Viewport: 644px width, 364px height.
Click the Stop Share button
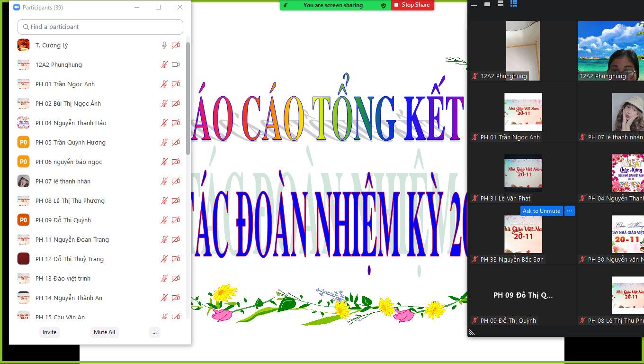click(x=412, y=5)
